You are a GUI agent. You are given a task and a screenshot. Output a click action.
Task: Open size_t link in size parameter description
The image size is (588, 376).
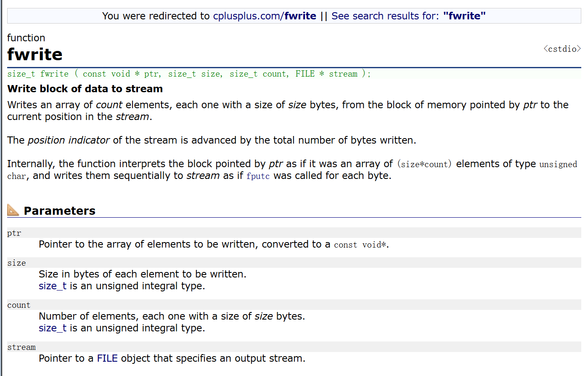coord(53,286)
